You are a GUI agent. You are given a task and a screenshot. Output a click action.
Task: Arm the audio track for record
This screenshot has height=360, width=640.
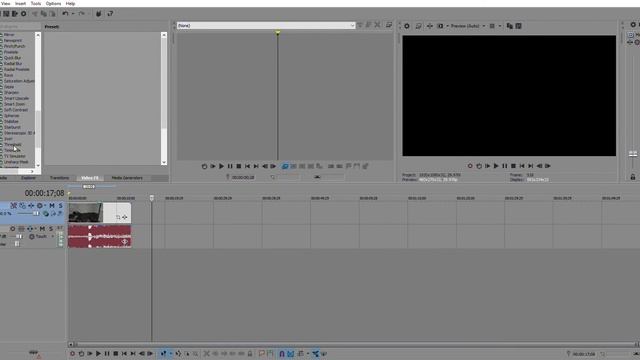pos(12,229)
